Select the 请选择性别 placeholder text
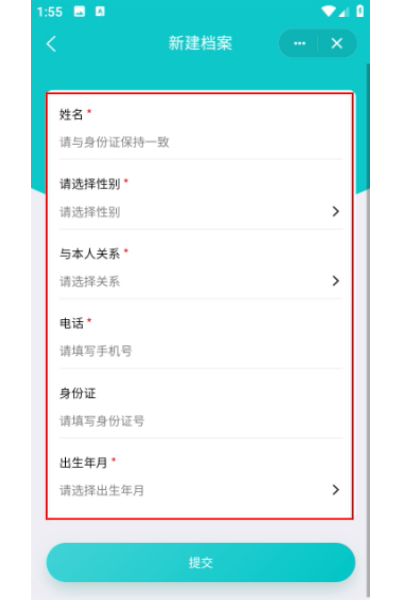The height and width of the screenshot is (600, 400). coord(90,212)
